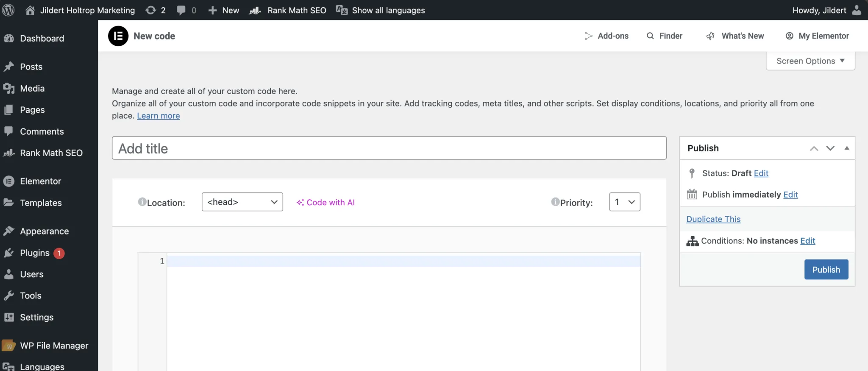
Task: Open the Location dropdown showing <head>
Action: [242, 202]
